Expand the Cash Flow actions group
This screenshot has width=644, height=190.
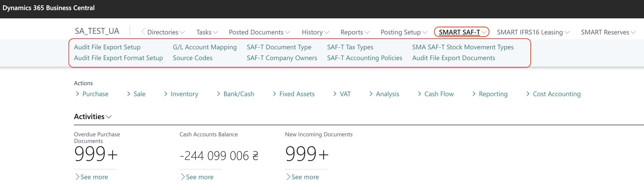pos(436,94)
